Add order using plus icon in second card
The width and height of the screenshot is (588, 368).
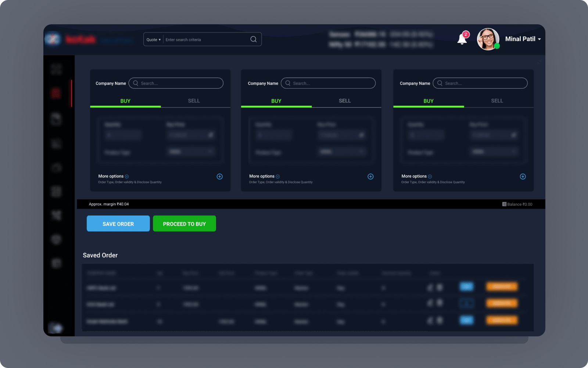370,177
